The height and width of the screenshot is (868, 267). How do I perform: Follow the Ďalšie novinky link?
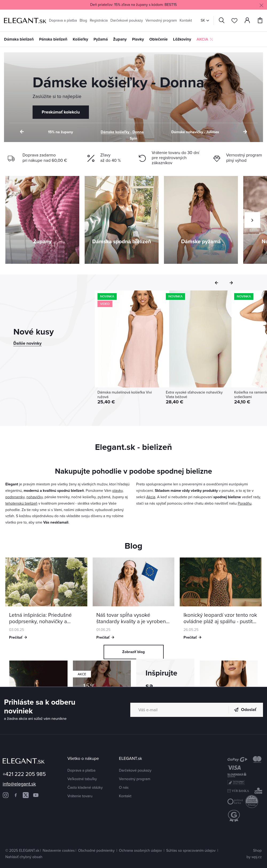click(27, 343)
